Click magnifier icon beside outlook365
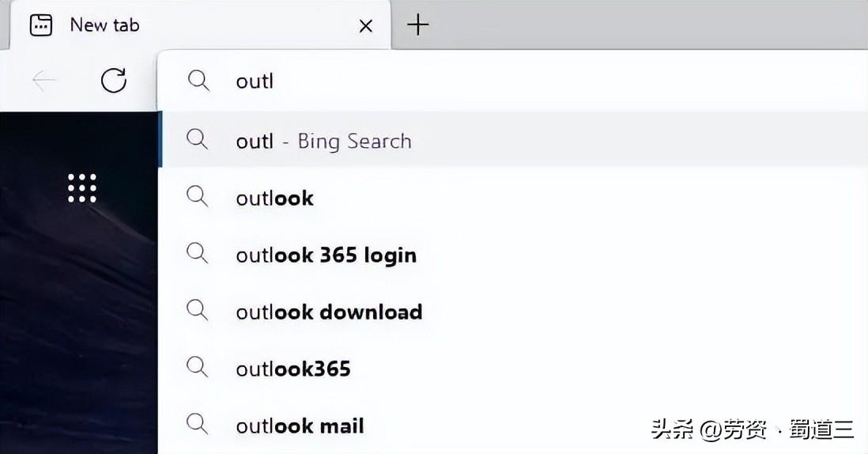The image size is (868, 454). pos(197,367)
